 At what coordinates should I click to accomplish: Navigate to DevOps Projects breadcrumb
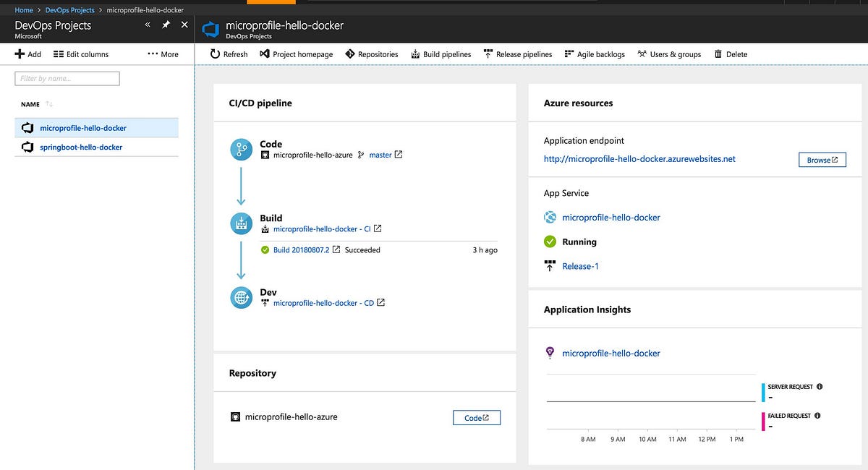coord(69,9)
